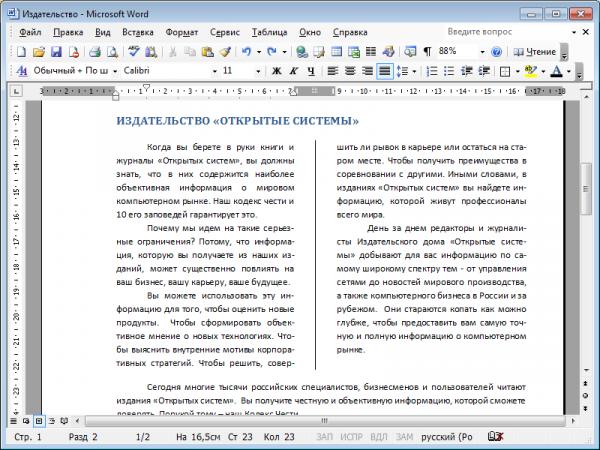Screen dimensions: 600x450
Task: Show the Drawing toolbar
Action: point(388,52)
